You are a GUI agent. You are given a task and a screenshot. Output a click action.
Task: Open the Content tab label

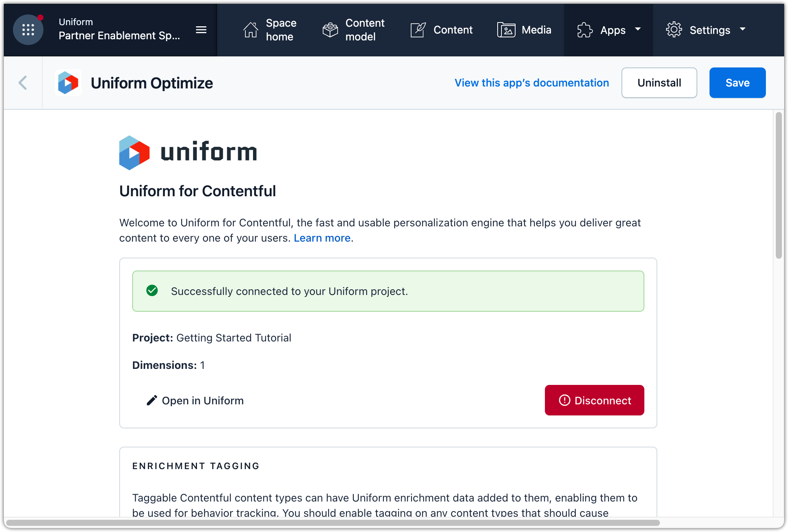tap(453, 30)
